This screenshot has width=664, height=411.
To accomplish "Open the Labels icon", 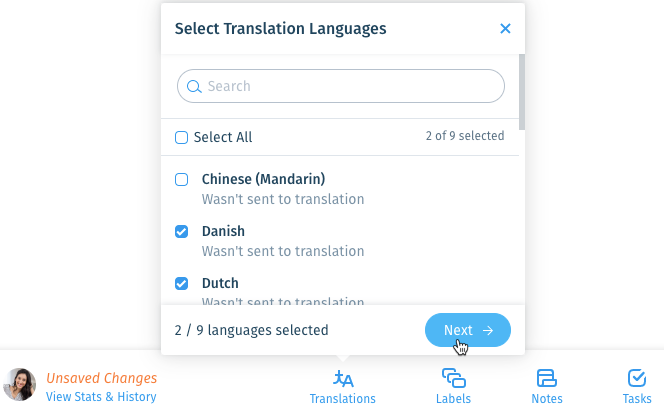I will pos(454,378).
